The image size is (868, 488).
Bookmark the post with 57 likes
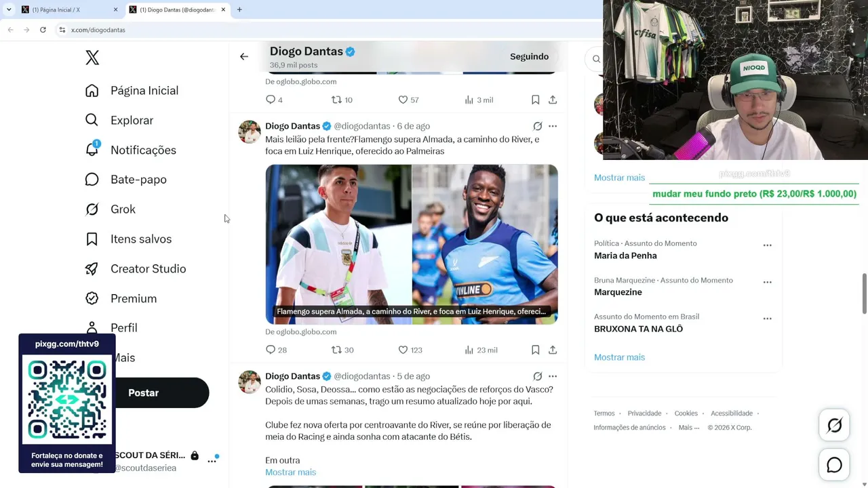[535, 100]
